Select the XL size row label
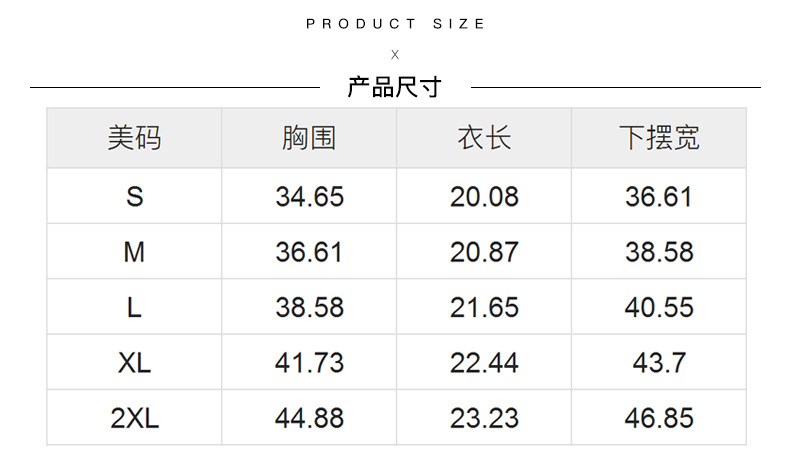The height and width of the screenshot is (455, 790). pos(134,363)
